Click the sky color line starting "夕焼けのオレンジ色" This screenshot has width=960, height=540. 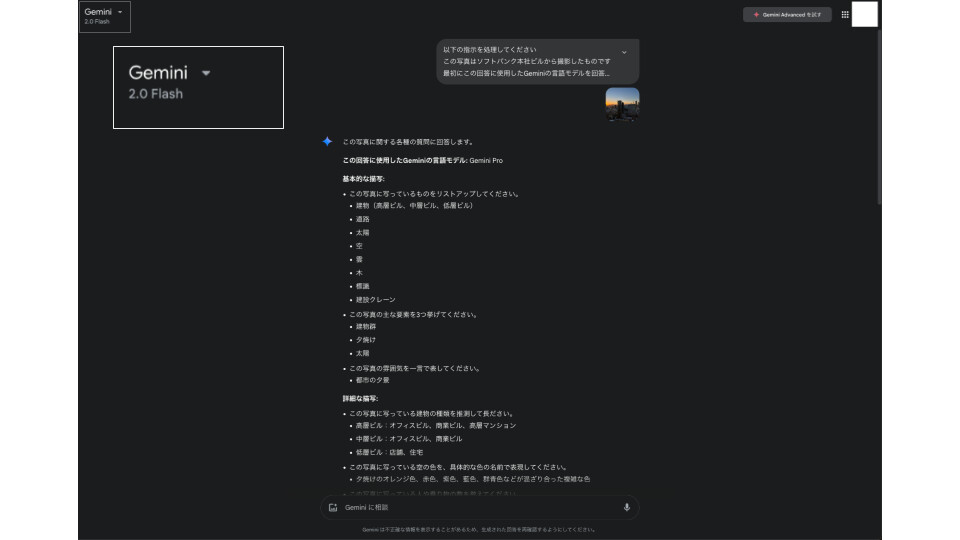(x=473, y=479)
